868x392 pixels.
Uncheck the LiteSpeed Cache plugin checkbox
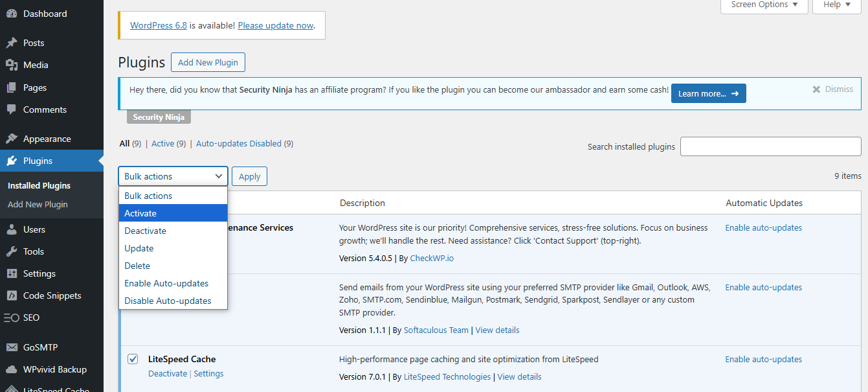[x=133, y=359]
